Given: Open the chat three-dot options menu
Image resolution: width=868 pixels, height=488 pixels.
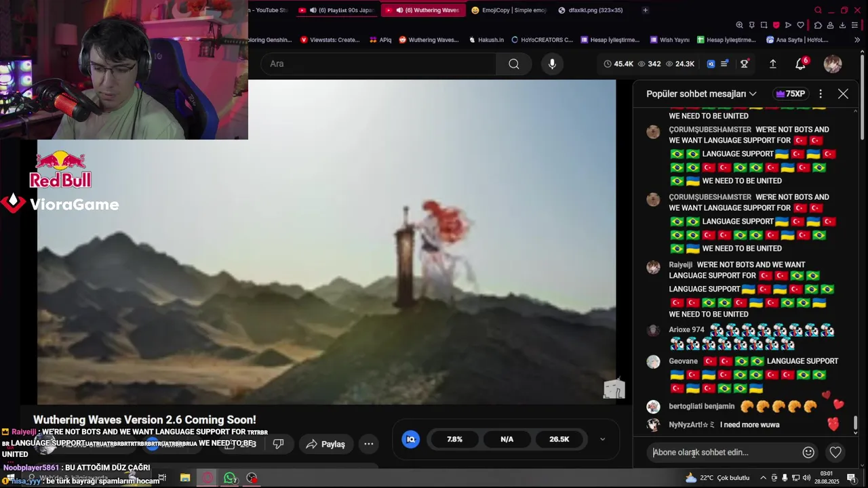Looking at the screenshot, I should point(821,94).
